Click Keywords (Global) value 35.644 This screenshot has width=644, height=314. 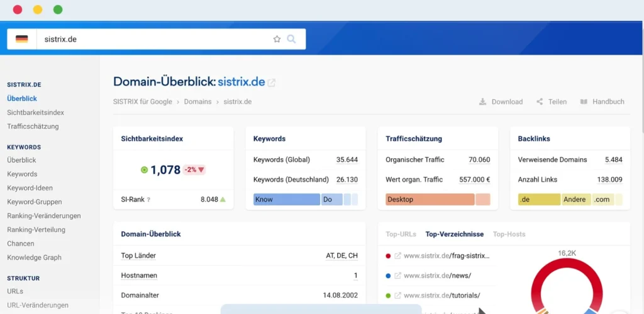point(347,160)
